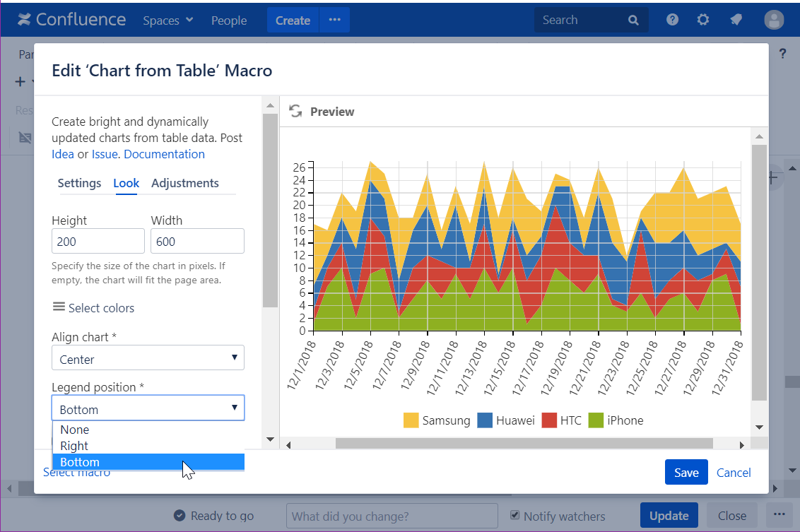Open the help question mark icon
800x532 pixels.
coord(672,20)
